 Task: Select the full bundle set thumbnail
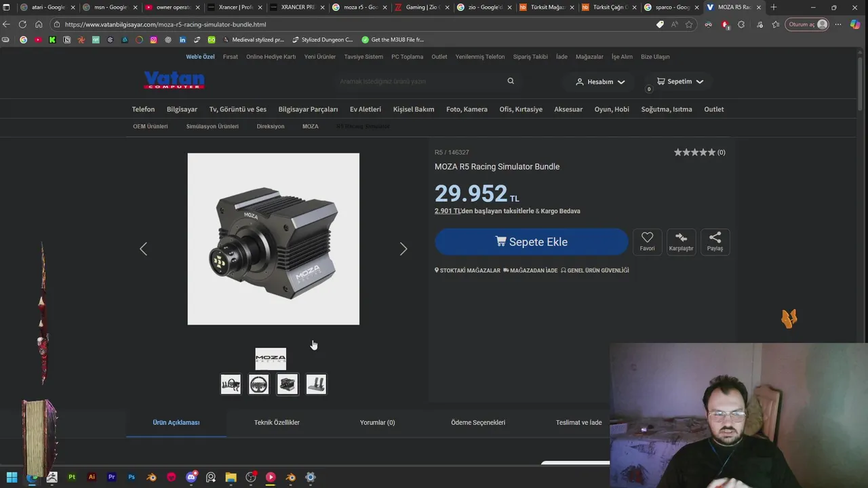[231, 384]
